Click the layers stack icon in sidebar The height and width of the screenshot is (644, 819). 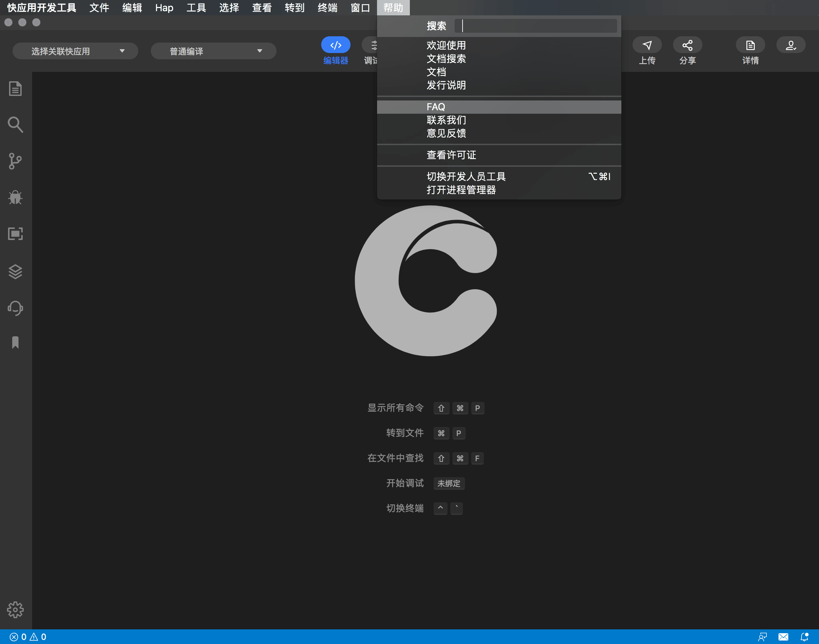pyautogui.click(x=15, y=271)
